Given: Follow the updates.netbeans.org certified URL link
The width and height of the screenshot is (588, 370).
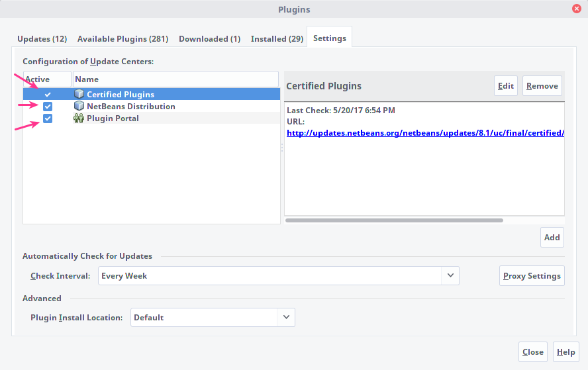Looking at the screenshot, I should (x=425, y=132).
